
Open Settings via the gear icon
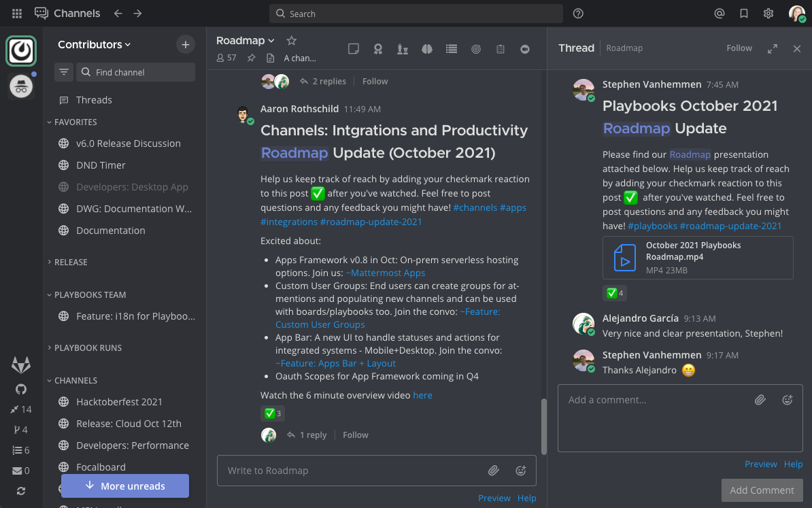tap(768, 13)
